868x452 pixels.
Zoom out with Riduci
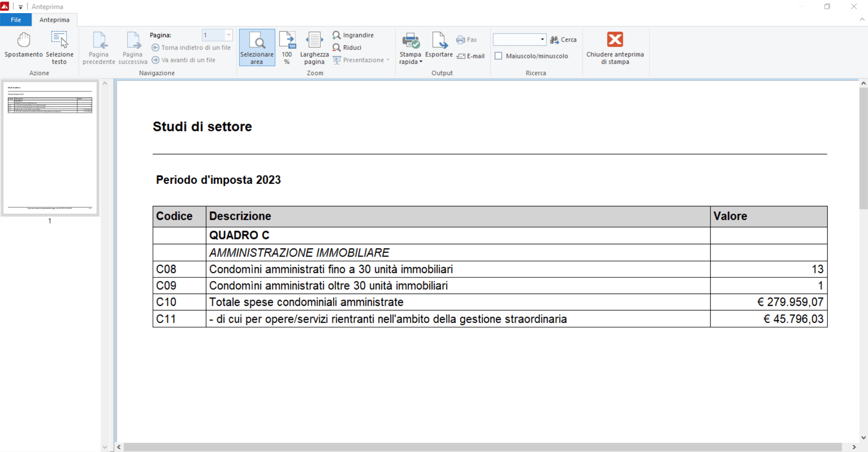[347, 48]
